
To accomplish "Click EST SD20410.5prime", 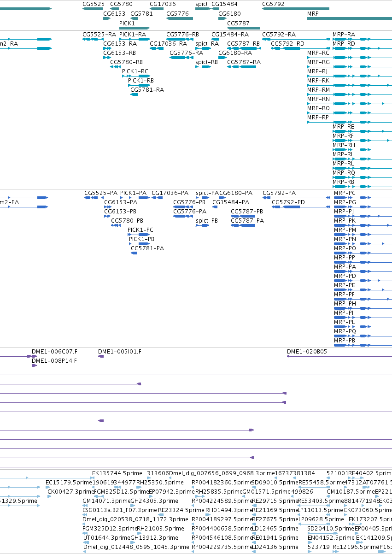I will click(x=331, y=528).
